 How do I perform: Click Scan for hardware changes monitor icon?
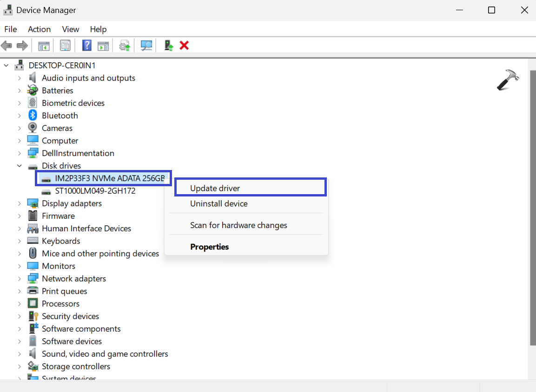point(146,46)
